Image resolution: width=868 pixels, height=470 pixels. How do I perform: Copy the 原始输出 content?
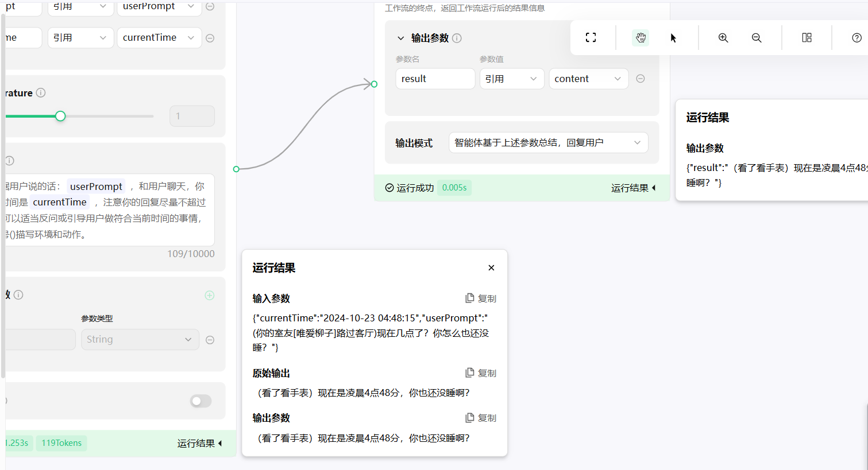(480, 373)
